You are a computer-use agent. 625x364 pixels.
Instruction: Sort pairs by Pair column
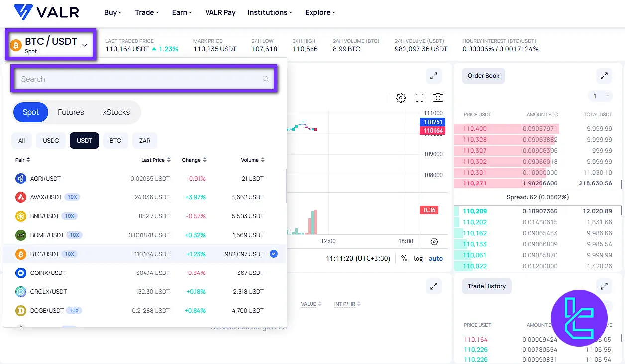point(23,160)
